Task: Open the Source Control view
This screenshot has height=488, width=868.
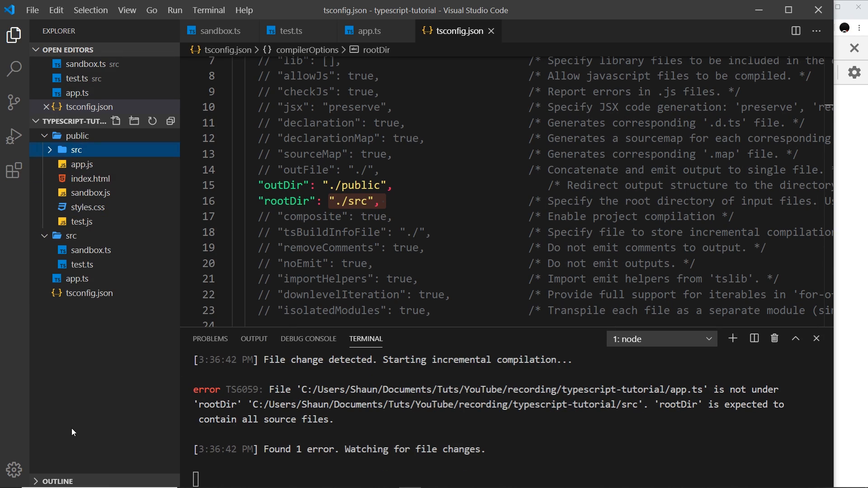Action: [x=14, y=102]
